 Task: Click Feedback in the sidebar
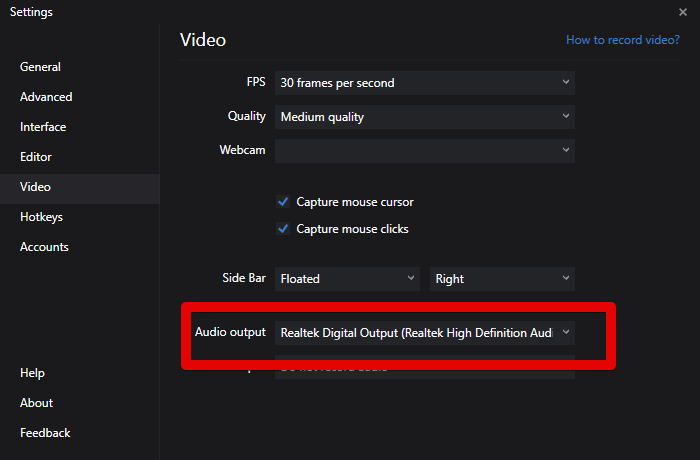(45, 433)
